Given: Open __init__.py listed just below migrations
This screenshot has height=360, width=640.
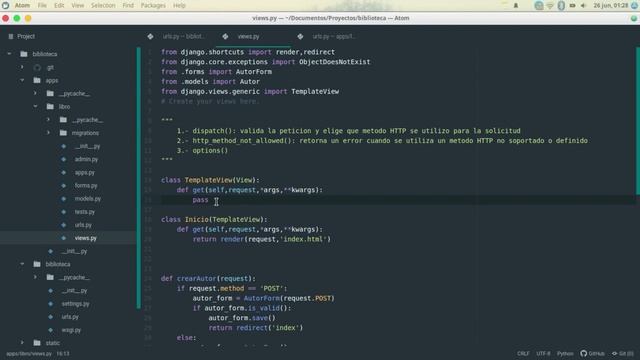Looking at the screenshot, I should [87, 146].
